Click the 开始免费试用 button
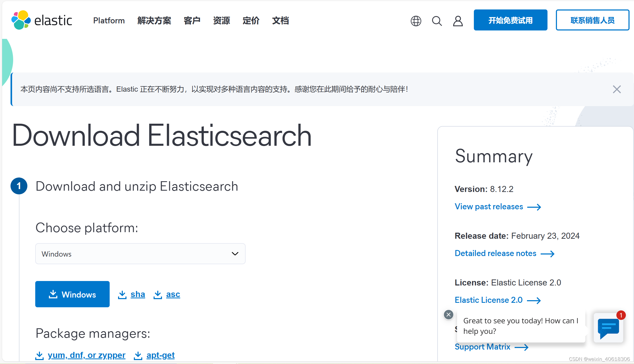Viewport: 634px width, 364px height. tap(510, 20)
